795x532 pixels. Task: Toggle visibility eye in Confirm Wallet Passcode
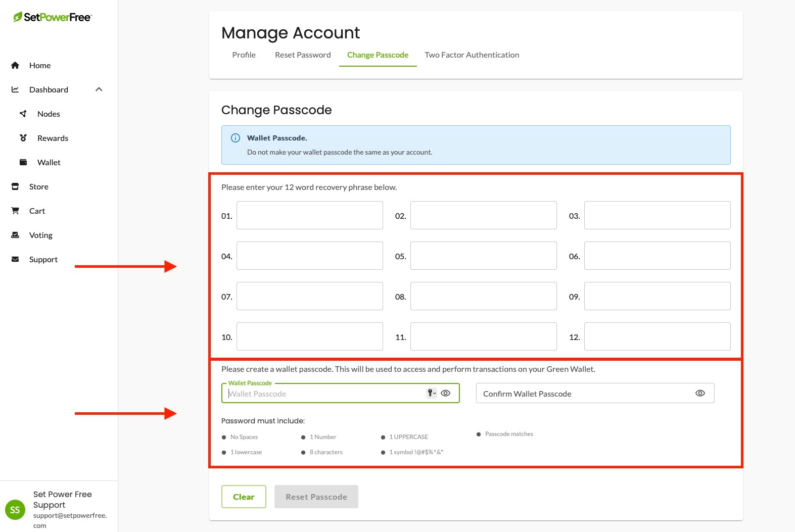[700, 393]
